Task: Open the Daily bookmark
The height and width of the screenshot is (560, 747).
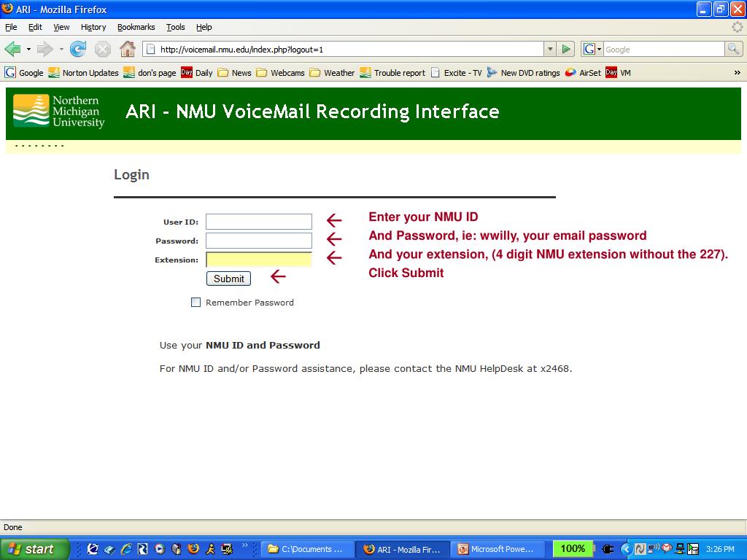Action: tap(197, 73)
